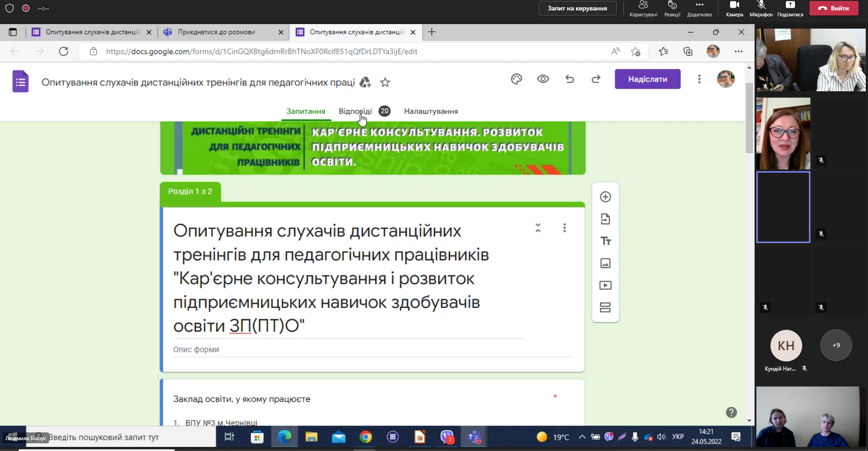Select the KH participant avatar
The image size is (868, 451).
point(786,345)
